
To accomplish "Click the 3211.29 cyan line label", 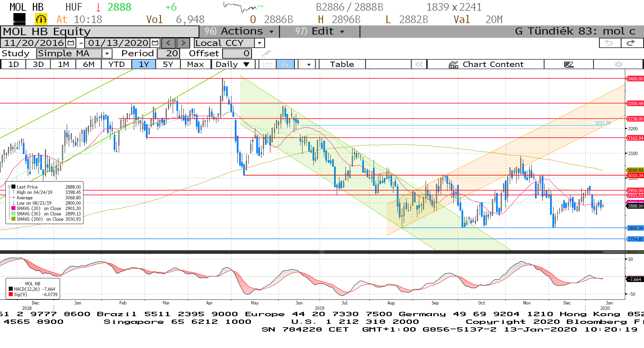I will coord(602,123).
